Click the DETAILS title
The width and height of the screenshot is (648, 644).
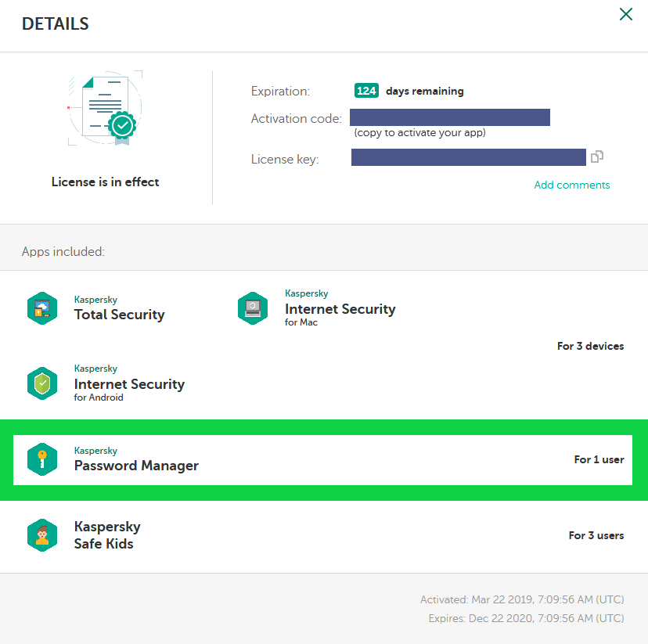coord(56,24)
